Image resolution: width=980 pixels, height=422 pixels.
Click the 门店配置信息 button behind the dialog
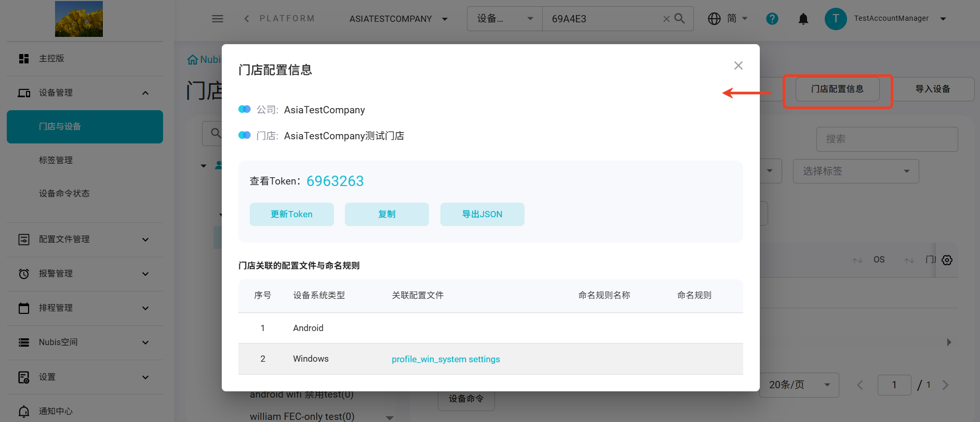[837, 89]
